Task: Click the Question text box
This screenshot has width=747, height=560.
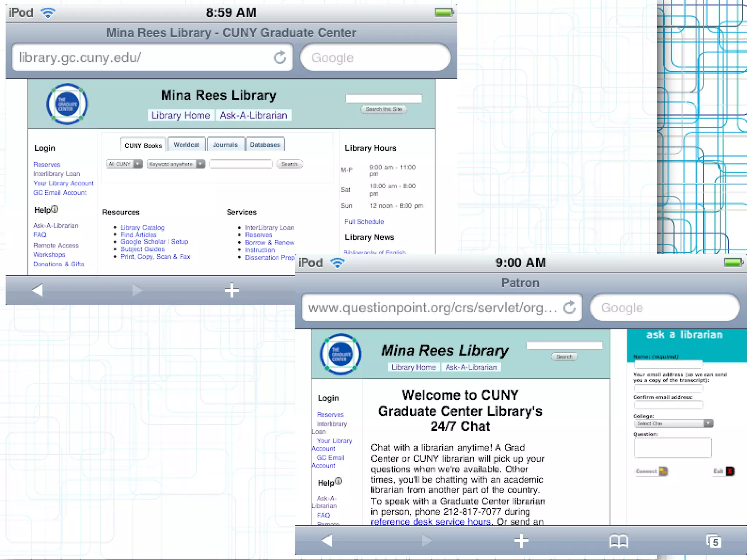Action: point(672,448)
